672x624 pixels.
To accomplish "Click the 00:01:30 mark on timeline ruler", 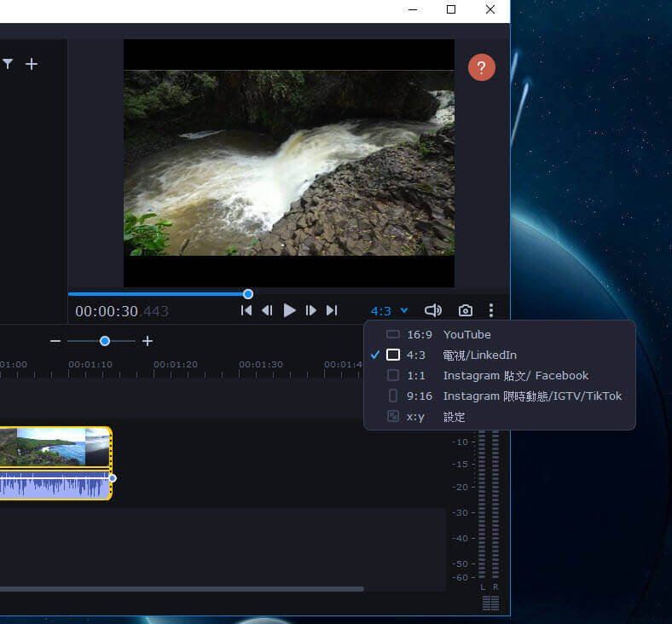I will [x=261, y=365].
